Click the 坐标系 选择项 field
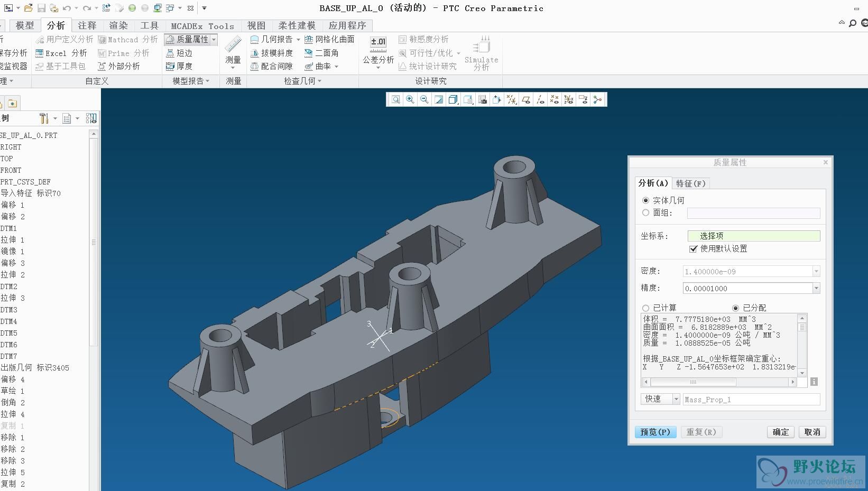The width and height of the screenshot is (868, 491). coord(754,236)
